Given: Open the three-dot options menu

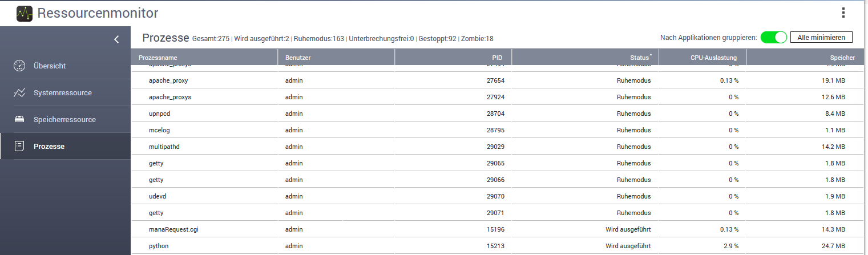Looking at the screenshot, I should (843, 13).
